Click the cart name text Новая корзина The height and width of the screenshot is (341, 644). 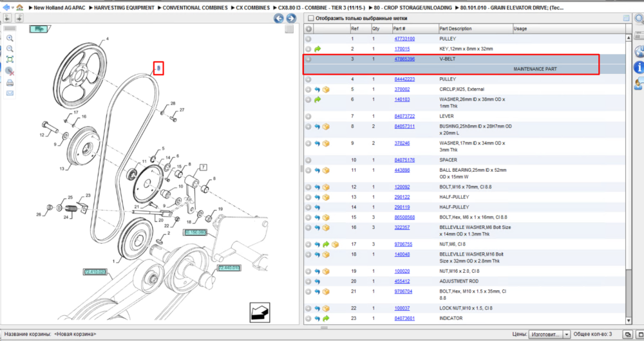75,335
